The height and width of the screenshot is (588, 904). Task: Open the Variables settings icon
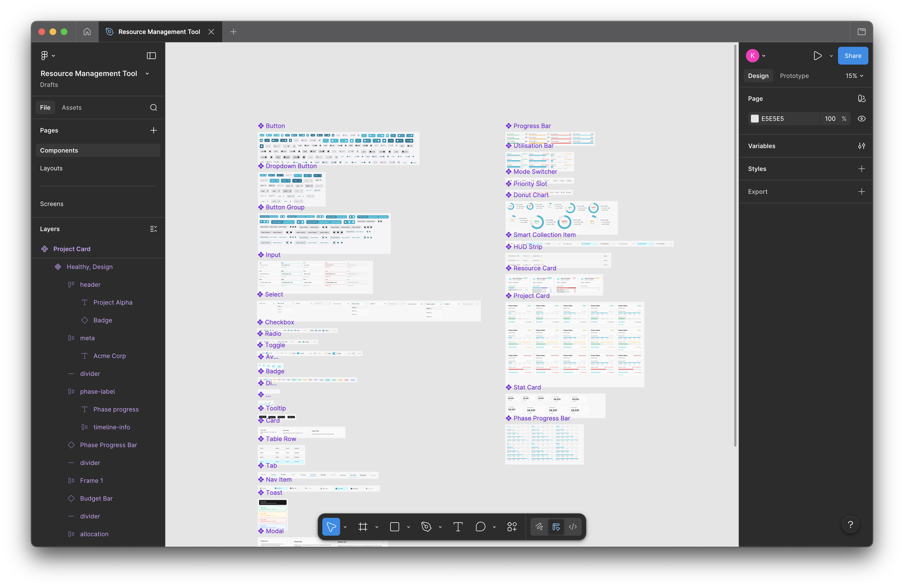tap(861, 146)
